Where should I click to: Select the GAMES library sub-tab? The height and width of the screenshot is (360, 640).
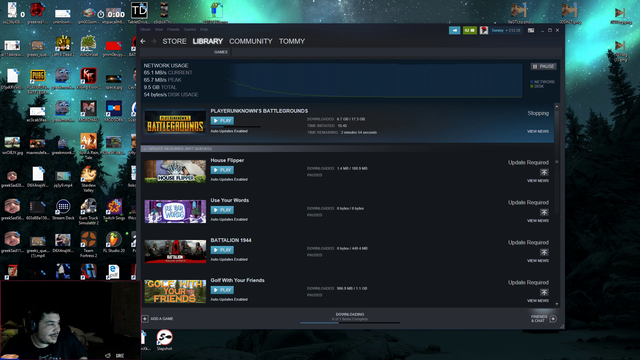[x=220, y=52]
